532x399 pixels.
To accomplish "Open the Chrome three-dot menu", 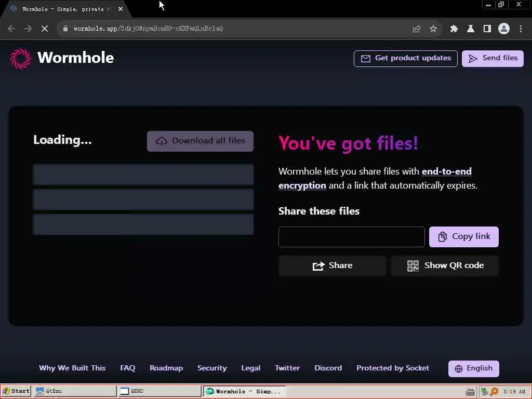I will tap(521, 29).
